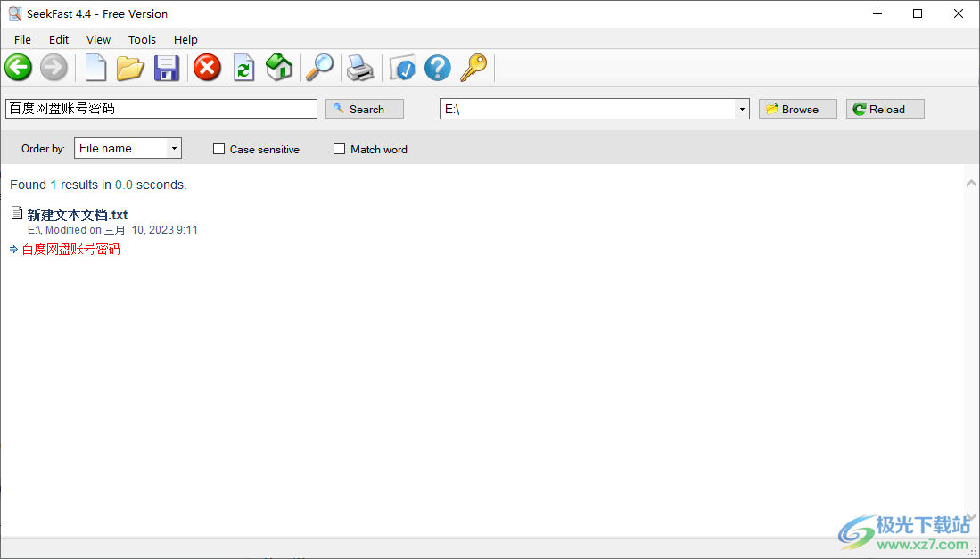This screenshot has width=980, height=559.
Task: Save results with the floppy disk icon
Action: 167,68
